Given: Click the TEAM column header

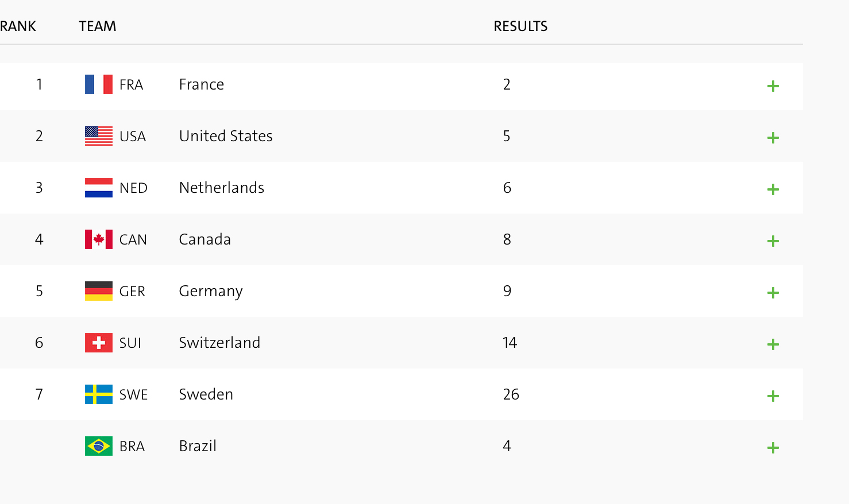Looking at the screenshot, I should (x=98, y=26).
